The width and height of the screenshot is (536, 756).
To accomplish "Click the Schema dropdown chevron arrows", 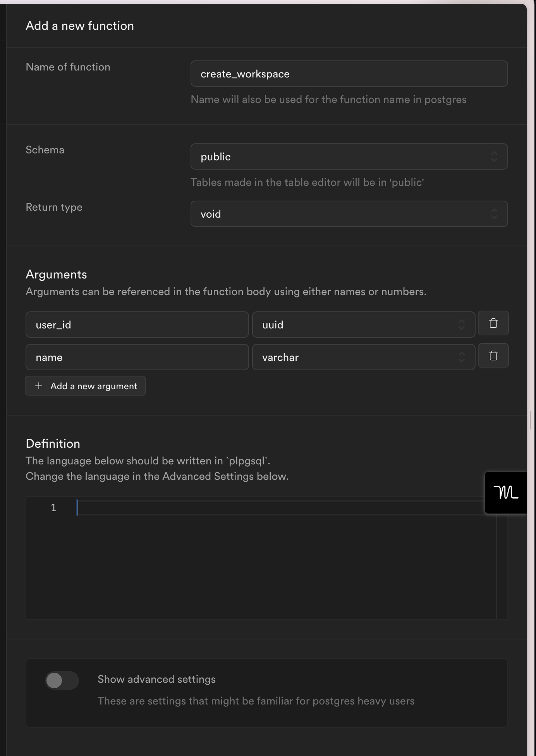I will tap(494, 156).
